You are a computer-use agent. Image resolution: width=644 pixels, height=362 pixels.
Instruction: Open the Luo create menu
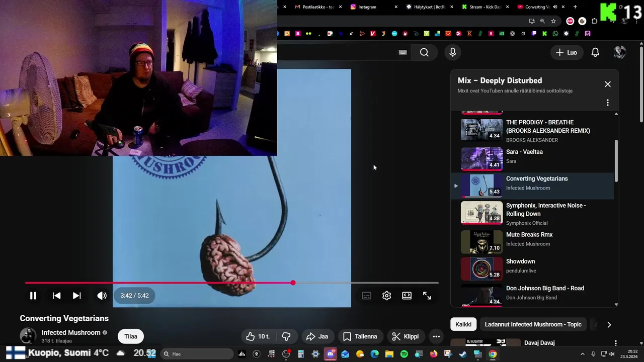coord(567,52)
